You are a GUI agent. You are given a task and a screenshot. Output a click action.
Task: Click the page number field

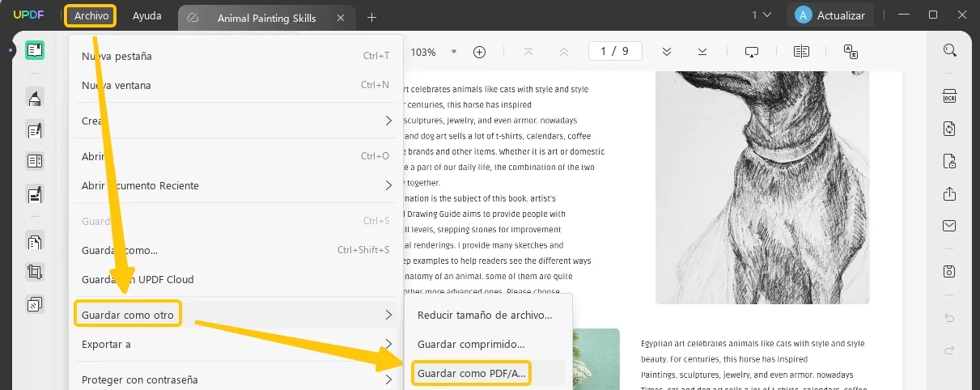[615, 51]
